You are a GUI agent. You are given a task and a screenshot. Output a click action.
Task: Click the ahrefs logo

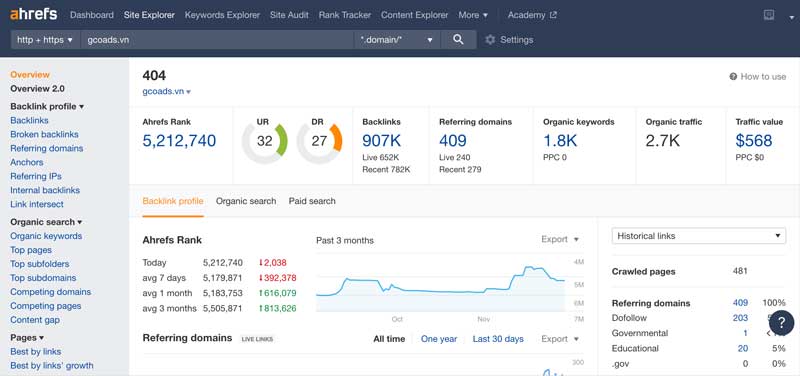click(34, 14)
